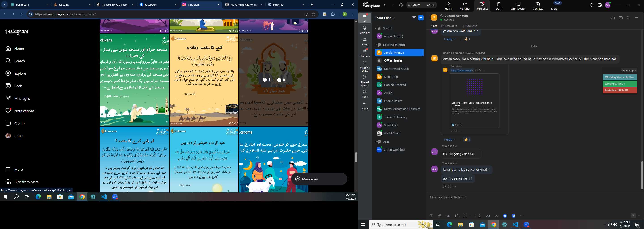Open Mentions in Zoom sidebar
This screenshot has height=229, width=644.
pos(365,30)
